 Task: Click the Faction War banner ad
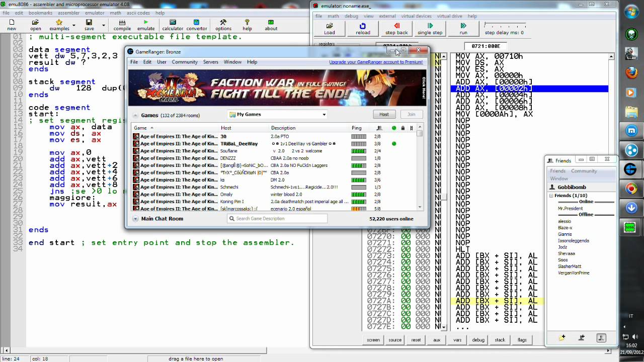(x=277, y=87)
